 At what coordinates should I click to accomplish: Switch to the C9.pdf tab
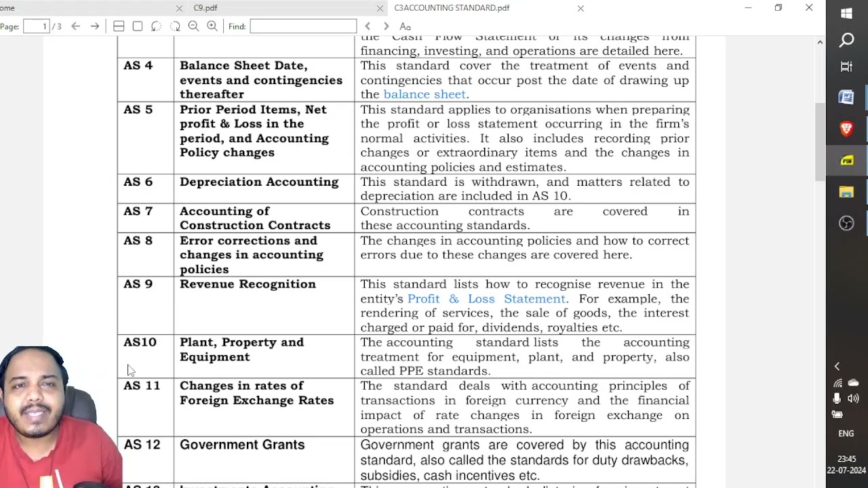[205, 8]
